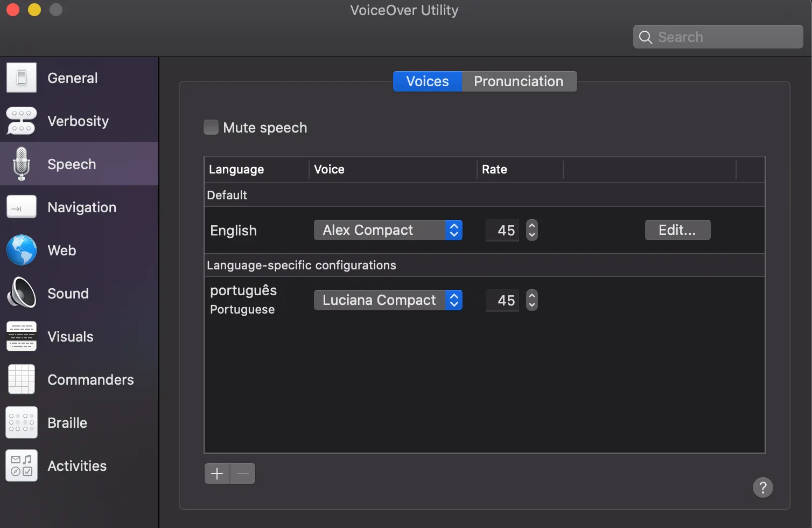This screenshot has height=528, width=812.
Task: Select the Visuals caption-panel icon
Action: 22,336
